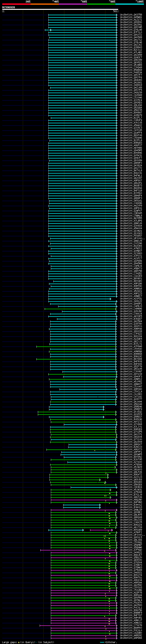
Task: Click the cyan ~100% identity legend swatch
Action: [x=130, y=4]
